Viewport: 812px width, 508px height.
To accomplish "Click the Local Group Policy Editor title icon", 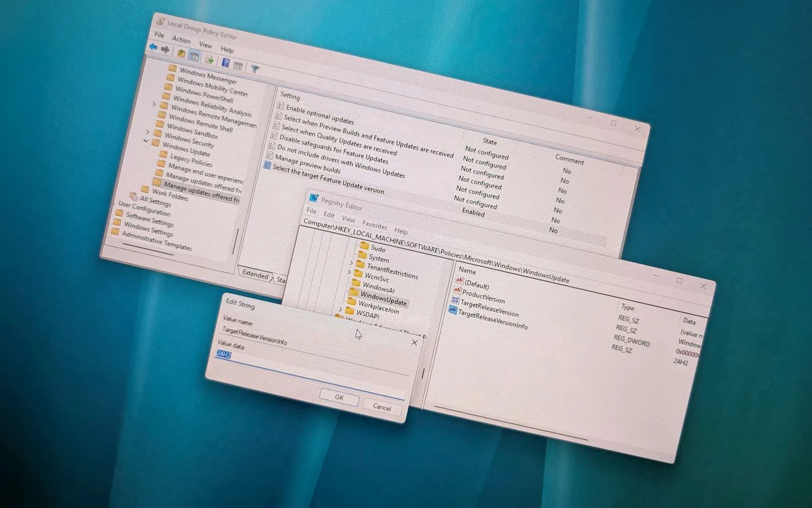I will pos(161,21).
